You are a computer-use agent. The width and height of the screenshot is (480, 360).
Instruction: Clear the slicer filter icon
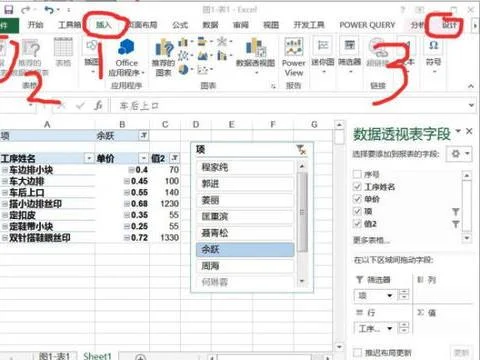pos(301,150)
